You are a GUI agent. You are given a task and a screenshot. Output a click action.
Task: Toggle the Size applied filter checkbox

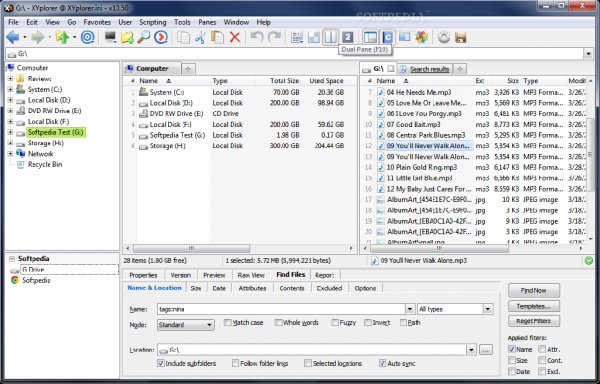(512, 360)
